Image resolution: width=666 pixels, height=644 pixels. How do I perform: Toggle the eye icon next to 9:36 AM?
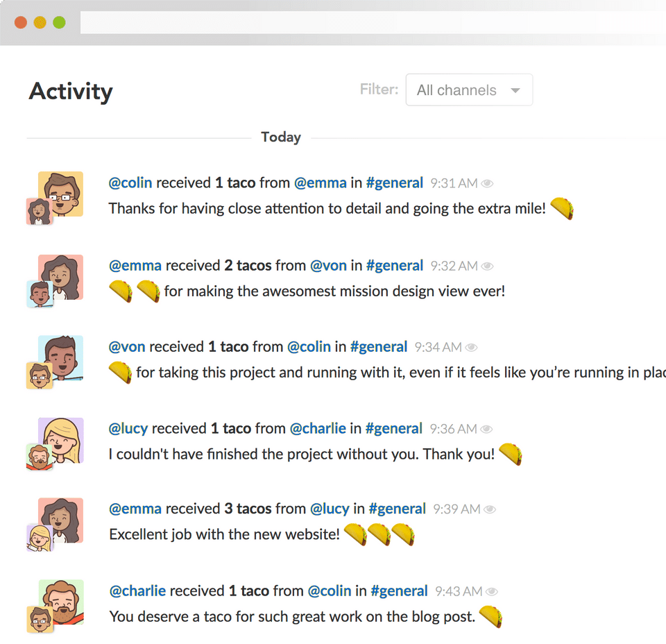click(486, 429)
